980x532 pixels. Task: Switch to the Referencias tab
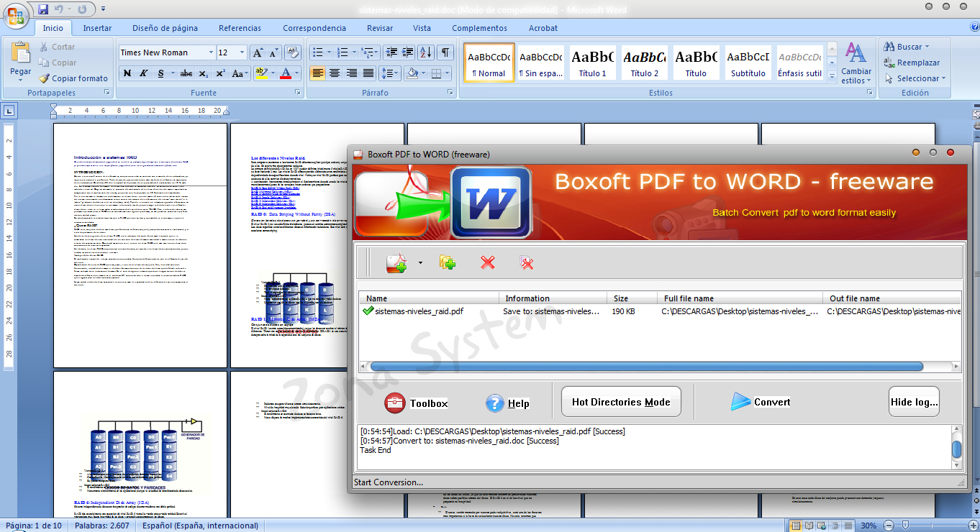click(240, 28)
